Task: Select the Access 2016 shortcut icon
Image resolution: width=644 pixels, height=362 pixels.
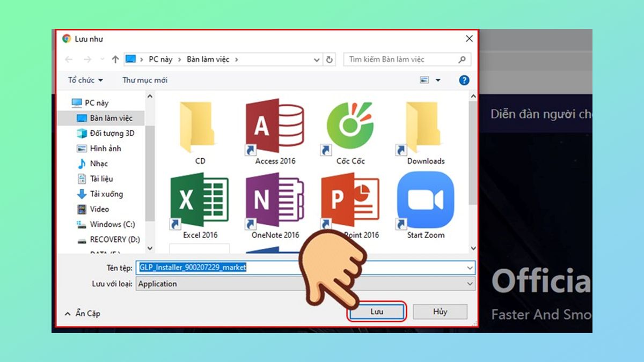Action: tap(275, 128)
